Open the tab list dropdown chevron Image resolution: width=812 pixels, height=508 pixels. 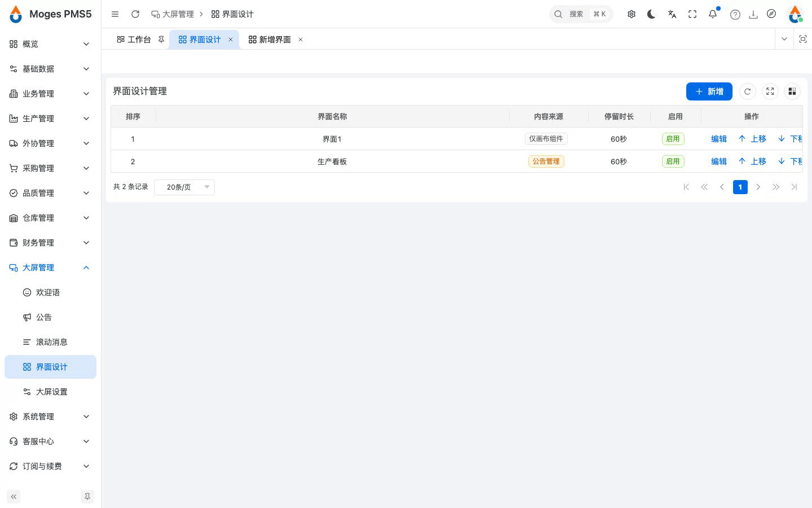click(x=784, y=39)
